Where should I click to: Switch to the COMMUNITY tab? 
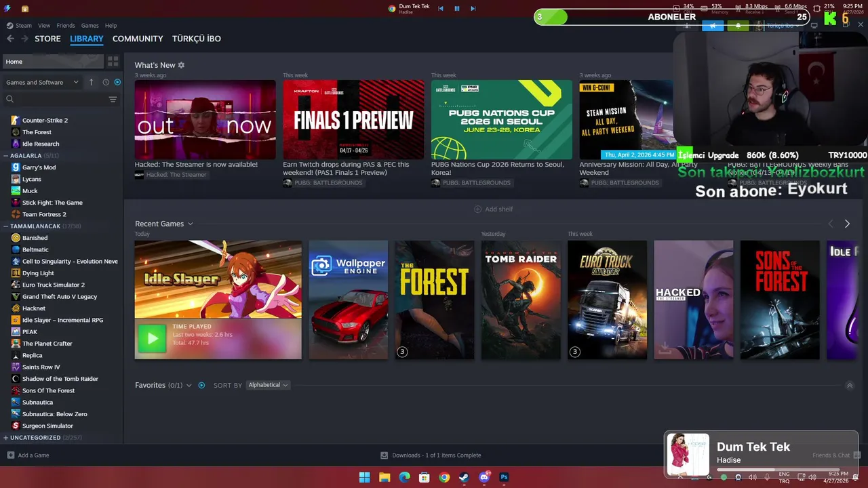click(x=138, y=39)
